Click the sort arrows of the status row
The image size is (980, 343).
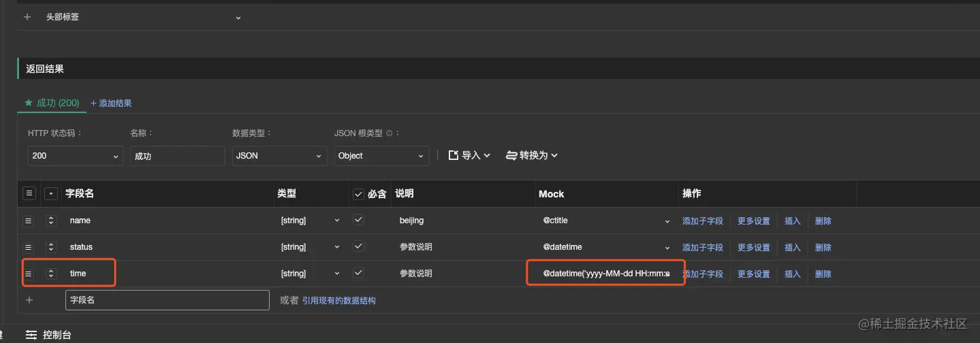click(x=50, y=247)
